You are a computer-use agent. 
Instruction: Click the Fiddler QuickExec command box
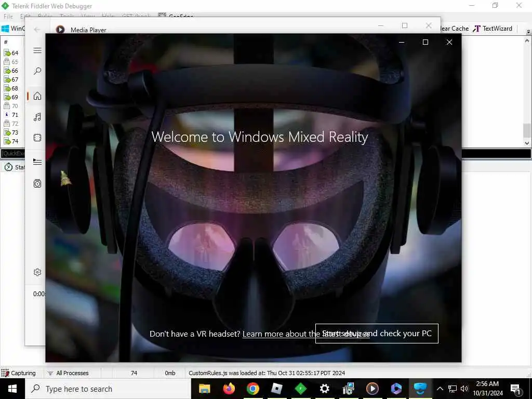click(x=13, y=153)
